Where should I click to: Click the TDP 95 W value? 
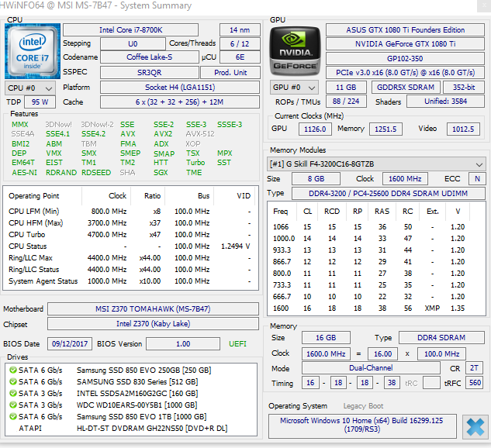coord(40,102)
